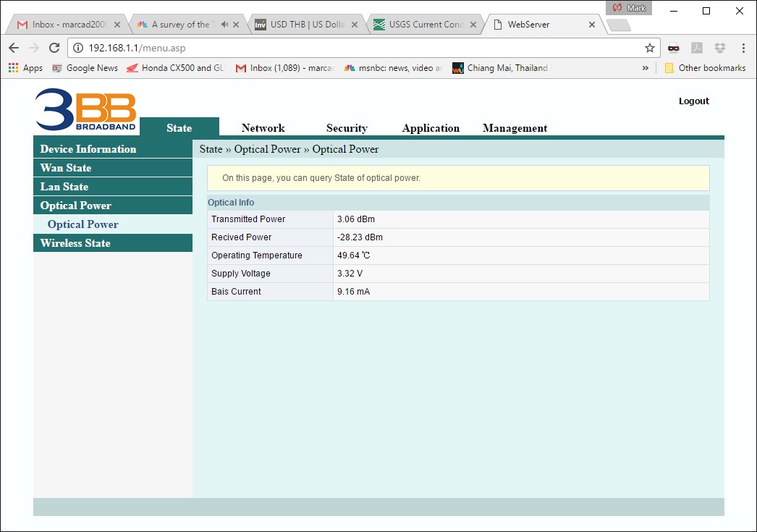Click the Bais Current value 9.16 mA
Viewport: 757px width, 532px height.
pos(353,292)
